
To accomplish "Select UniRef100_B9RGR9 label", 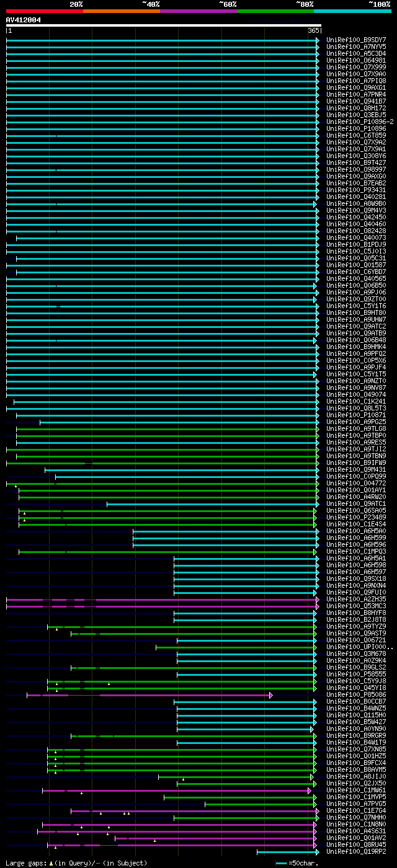I will 356,736.
